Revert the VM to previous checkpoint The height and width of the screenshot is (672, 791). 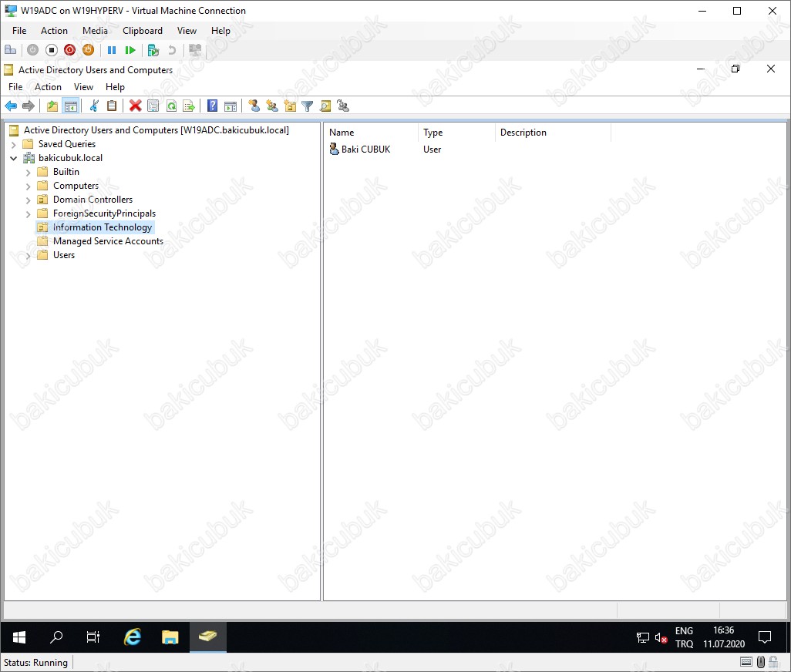tap(171, 50)
